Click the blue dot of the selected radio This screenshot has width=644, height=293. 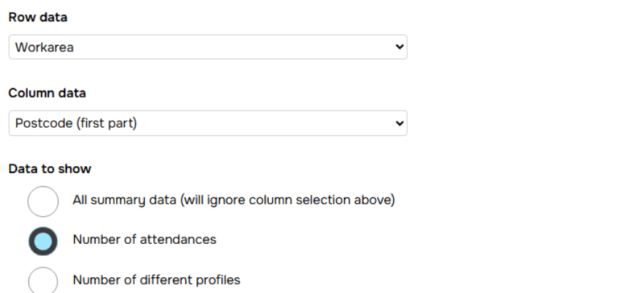[x=43, y=241]
